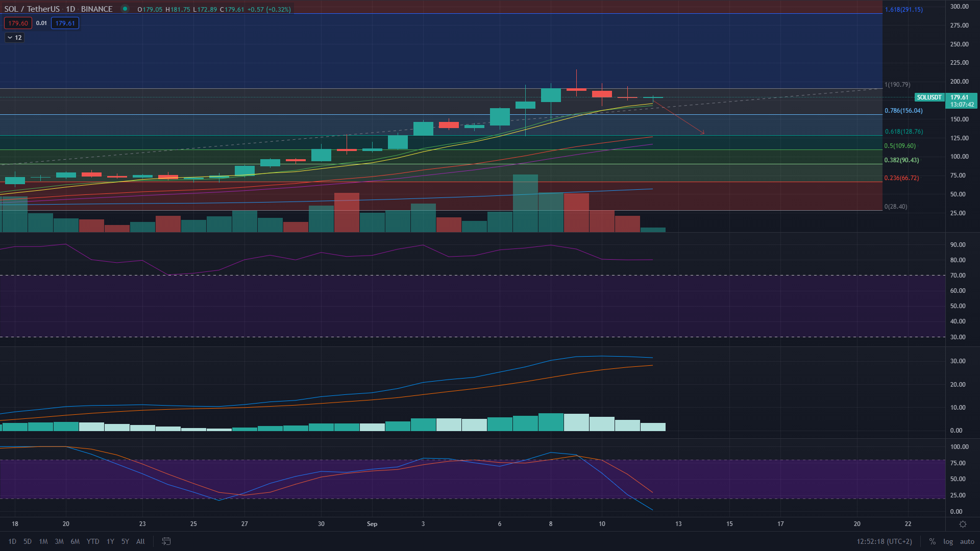Toggle auto scale mode
The width and height of the screenshot is (980, 551).
pos(967,541)
